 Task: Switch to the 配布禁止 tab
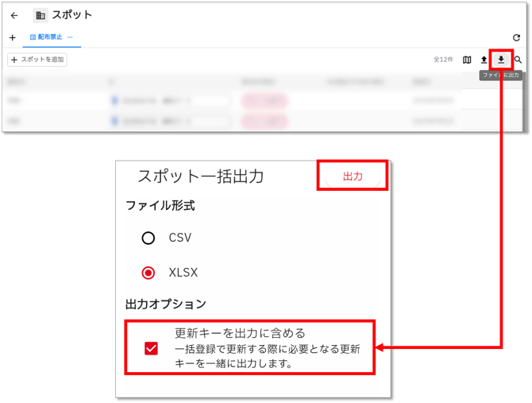click(x=50, y=37)
